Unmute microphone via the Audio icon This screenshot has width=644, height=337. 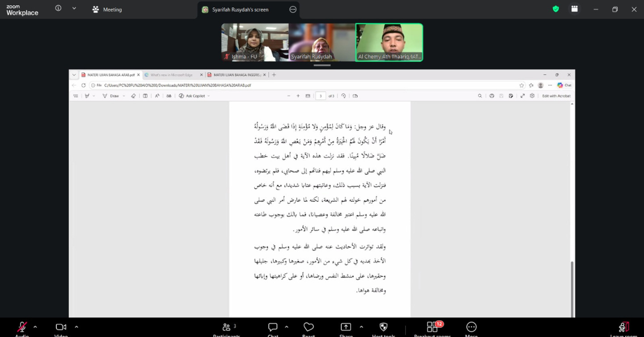click(x=22, y=327)
